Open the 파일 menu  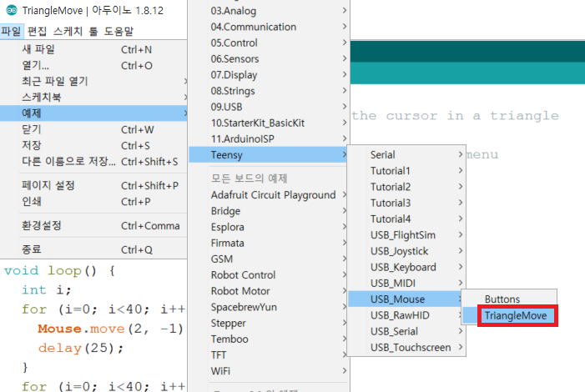(12, 31)
